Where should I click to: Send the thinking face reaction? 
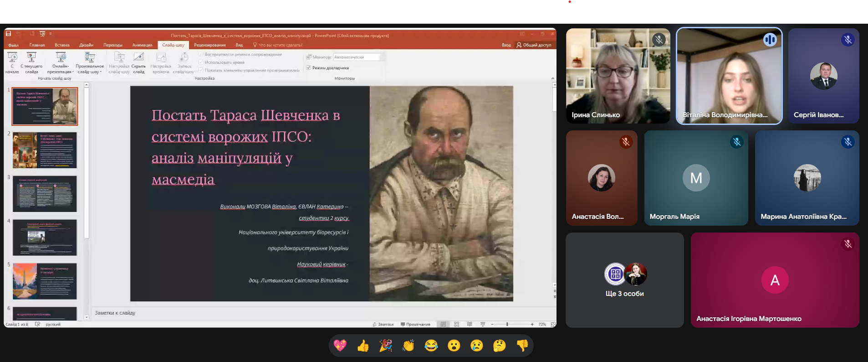pyautogui.click(x=499, y=346)
